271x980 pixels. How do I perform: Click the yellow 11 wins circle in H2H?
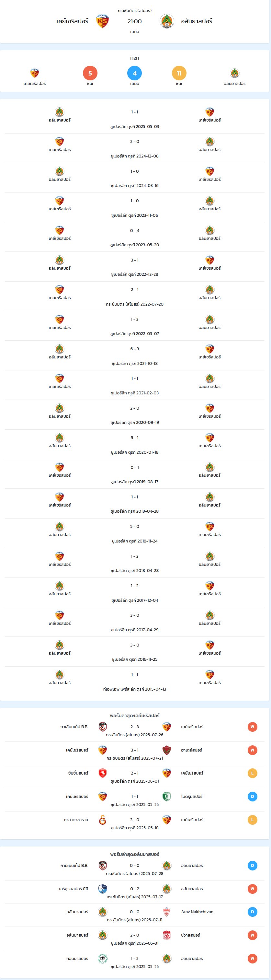(x=179, y=73)
